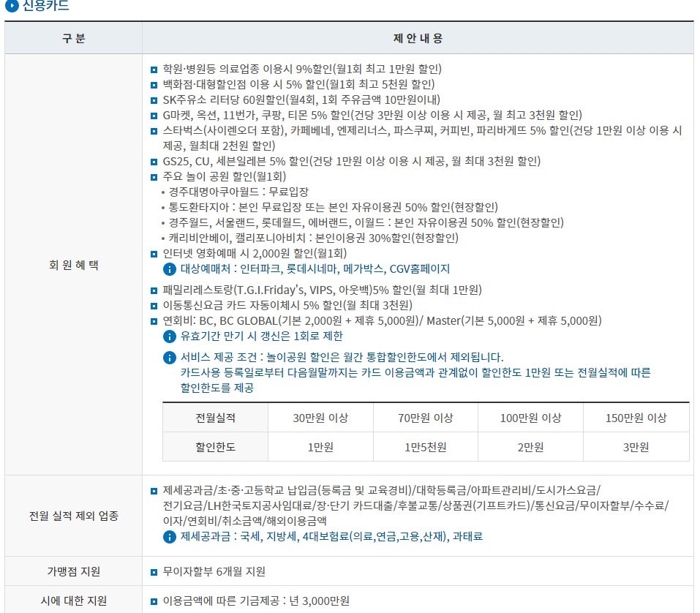The width and height of the screenshot is (700, 613).
Task: Click the 2만원 discount limit cell
Action: point(530,447)
